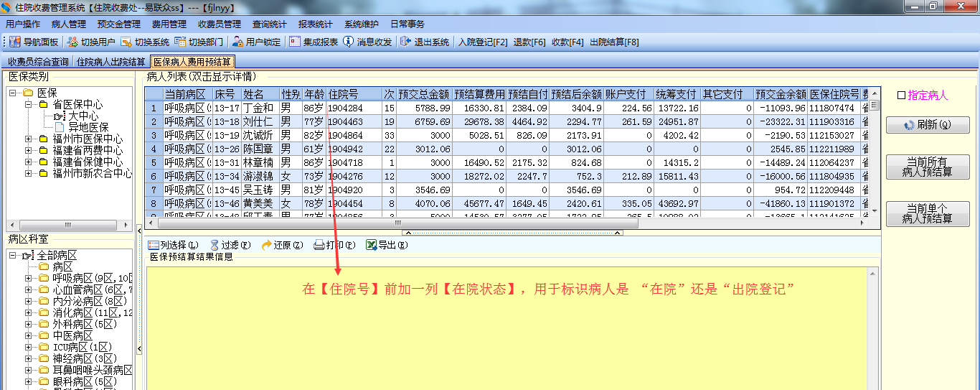Select patient row 陈国章

click(507, 149)
